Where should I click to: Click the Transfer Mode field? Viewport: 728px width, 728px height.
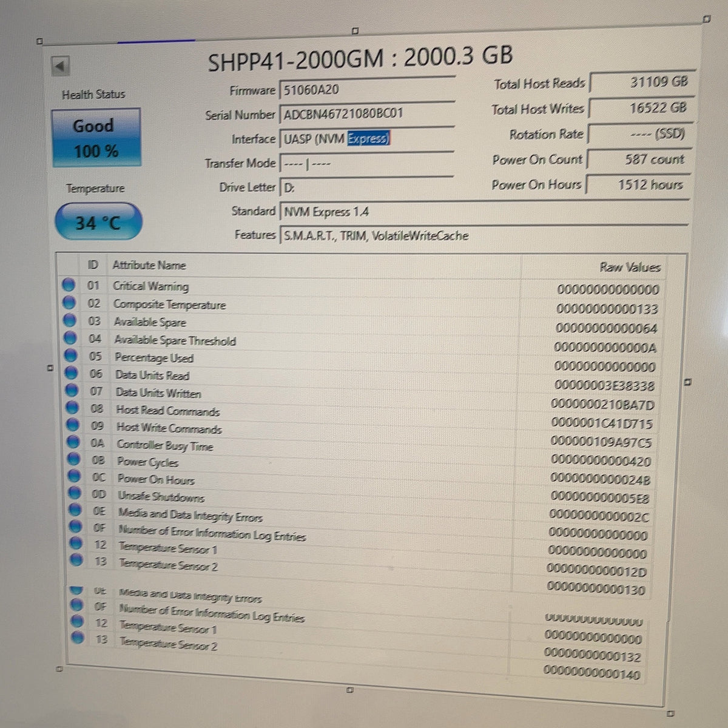click(366, 163)
